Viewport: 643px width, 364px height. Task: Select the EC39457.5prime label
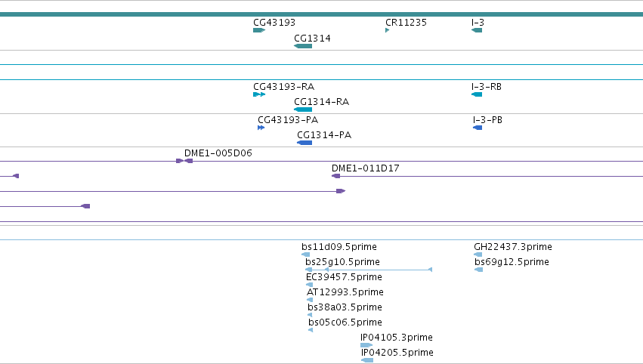[x=344, y=277]
